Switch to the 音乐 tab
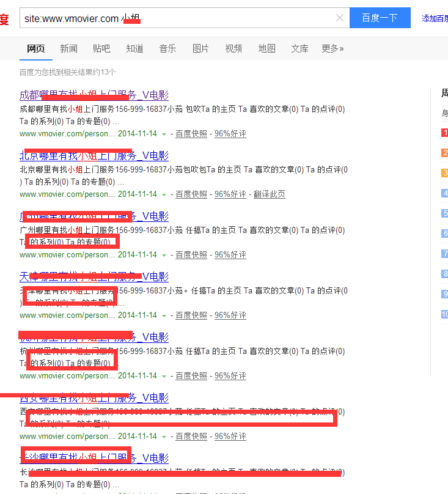 [167, 48]
